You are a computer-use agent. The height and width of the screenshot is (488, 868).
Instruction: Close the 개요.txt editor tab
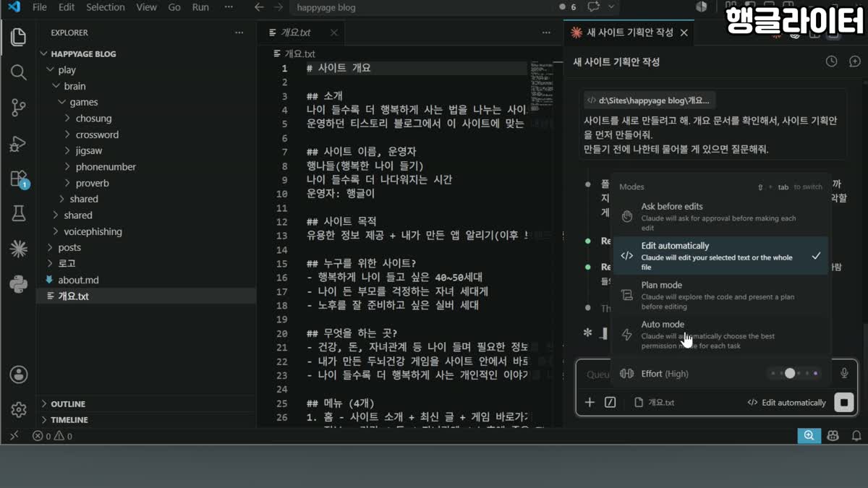333,33
